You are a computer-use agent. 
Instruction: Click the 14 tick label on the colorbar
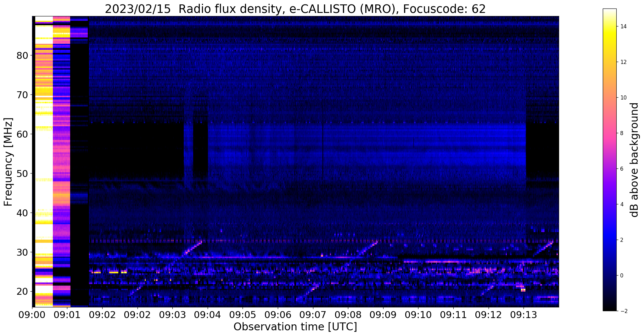pos(623,26)
